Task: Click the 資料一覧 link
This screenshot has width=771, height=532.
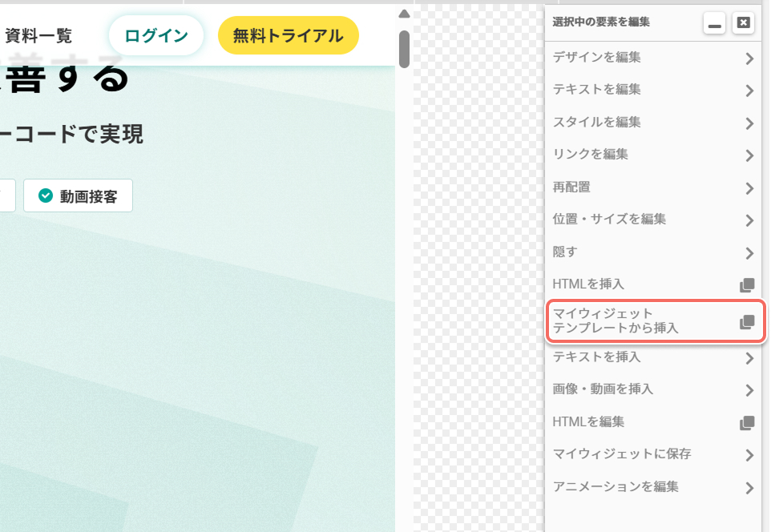Action: pos(38,36)
